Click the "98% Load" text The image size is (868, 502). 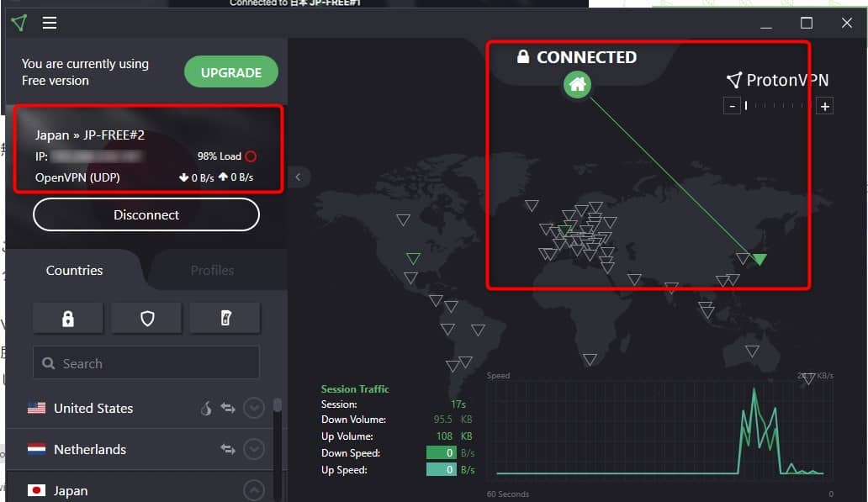click(220, 156)
